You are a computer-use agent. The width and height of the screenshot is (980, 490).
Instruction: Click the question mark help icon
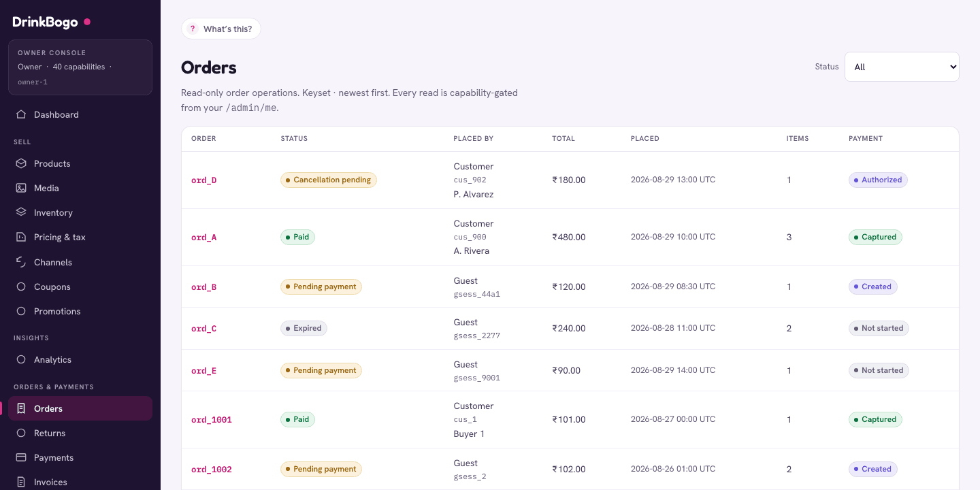[193, 29]
